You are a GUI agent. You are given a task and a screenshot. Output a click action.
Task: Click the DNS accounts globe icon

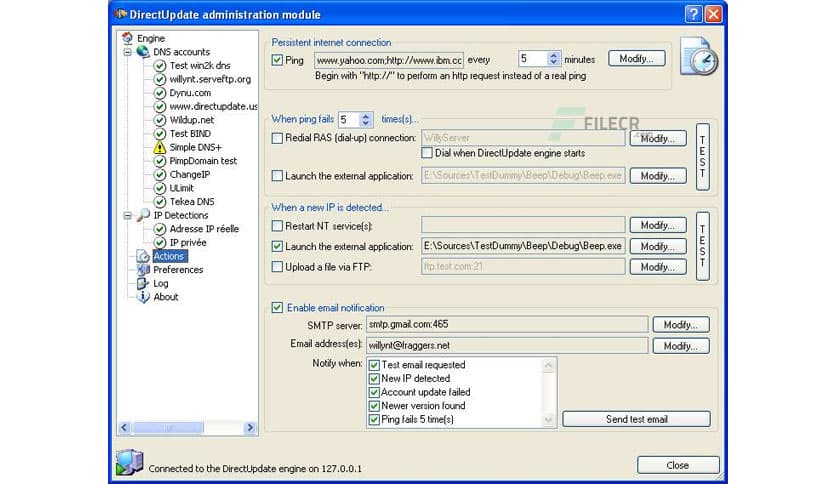tap(142, 52)
